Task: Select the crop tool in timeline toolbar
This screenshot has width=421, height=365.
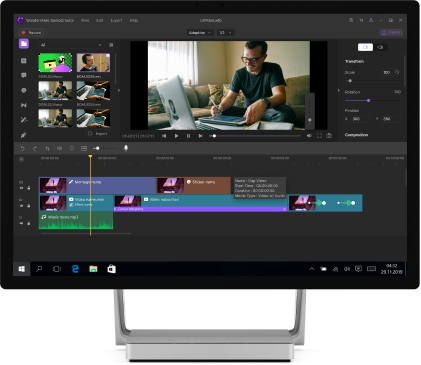Action: 47,148
